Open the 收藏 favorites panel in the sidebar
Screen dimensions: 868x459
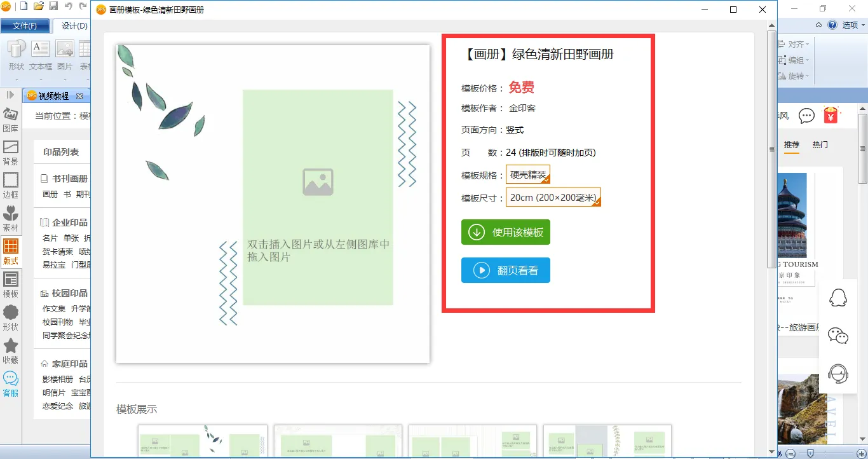coord(11,351)
